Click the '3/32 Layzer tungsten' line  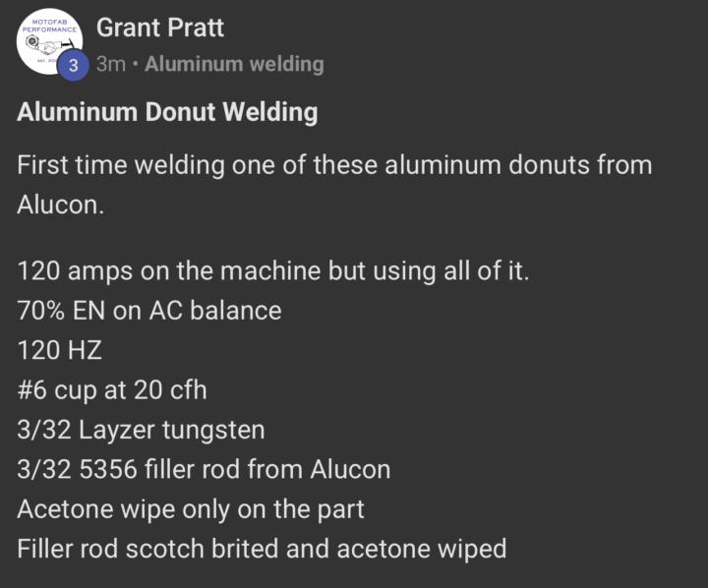[x=141, y=430]
